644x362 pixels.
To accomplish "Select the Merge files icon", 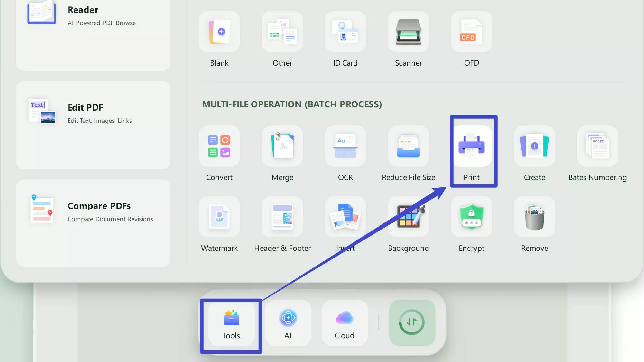I will coord(282,146).
